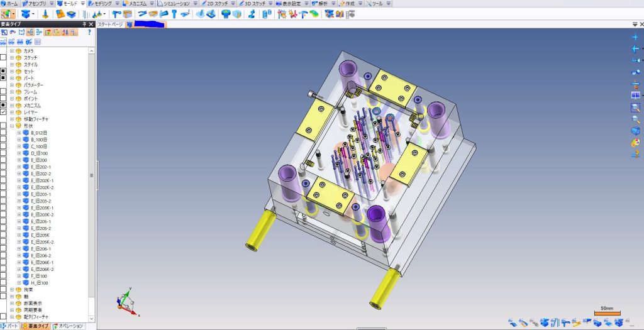Open the モデリング ribbon tab
The image size is (644, 330).
click(x=99, y=3)
